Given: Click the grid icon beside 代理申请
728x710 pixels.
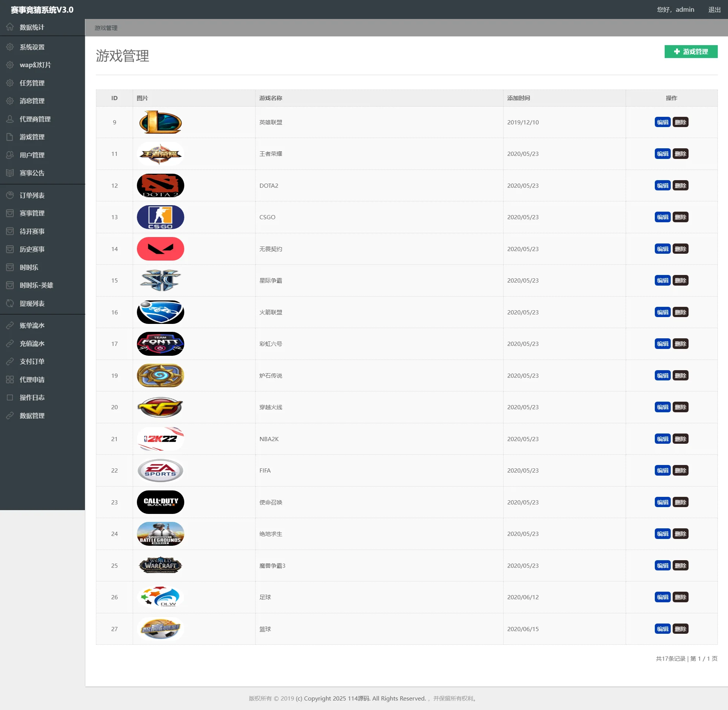Looking at the screenshot, I should [x=10, y=380].
